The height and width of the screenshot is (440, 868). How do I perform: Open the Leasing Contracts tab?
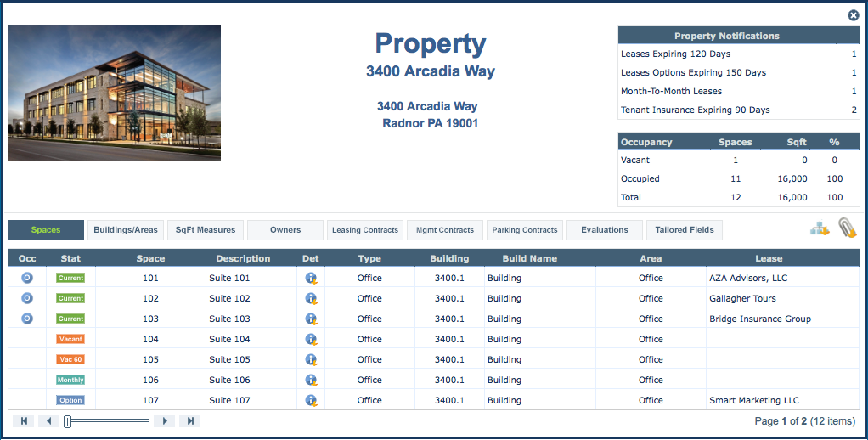365,230
